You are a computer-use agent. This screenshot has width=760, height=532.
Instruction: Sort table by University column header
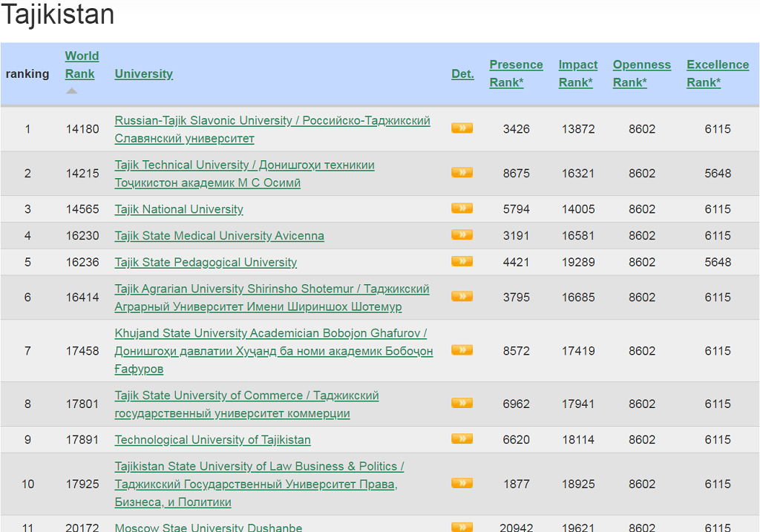point(143,73)
